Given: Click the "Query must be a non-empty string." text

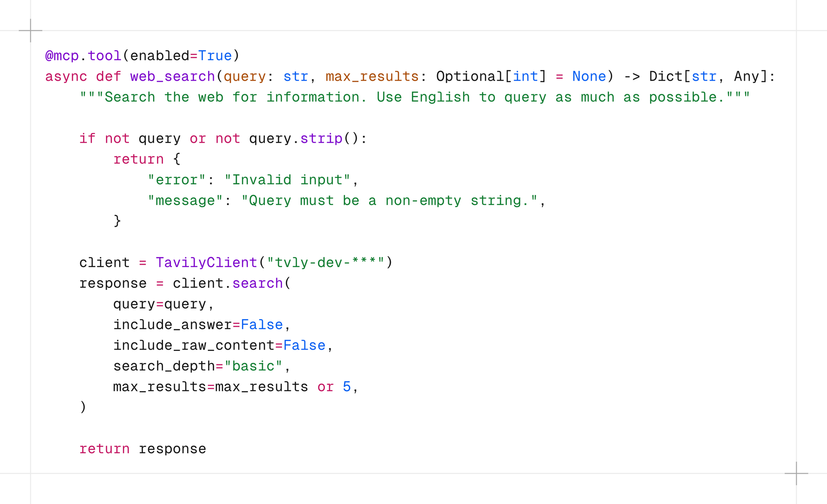Looking at the screenshot, I should (x=389, y=201).
